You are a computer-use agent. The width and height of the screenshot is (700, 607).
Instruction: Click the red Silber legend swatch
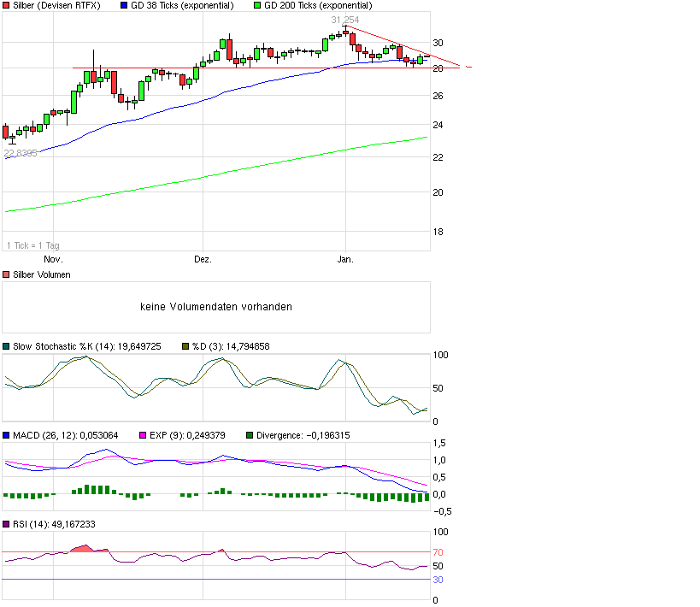(6, 6)
